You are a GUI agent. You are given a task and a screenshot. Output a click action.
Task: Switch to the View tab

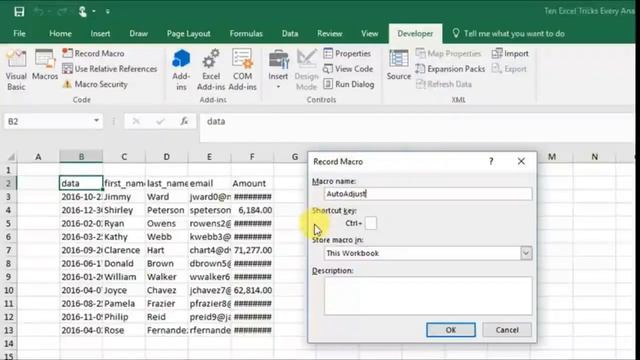click(x=370, y=33)
